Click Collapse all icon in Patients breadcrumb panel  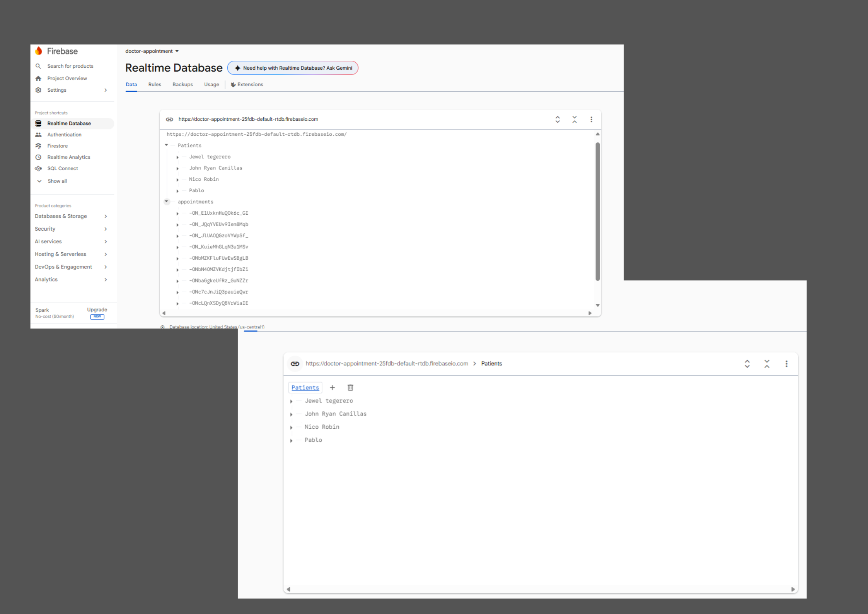point(767,364)
